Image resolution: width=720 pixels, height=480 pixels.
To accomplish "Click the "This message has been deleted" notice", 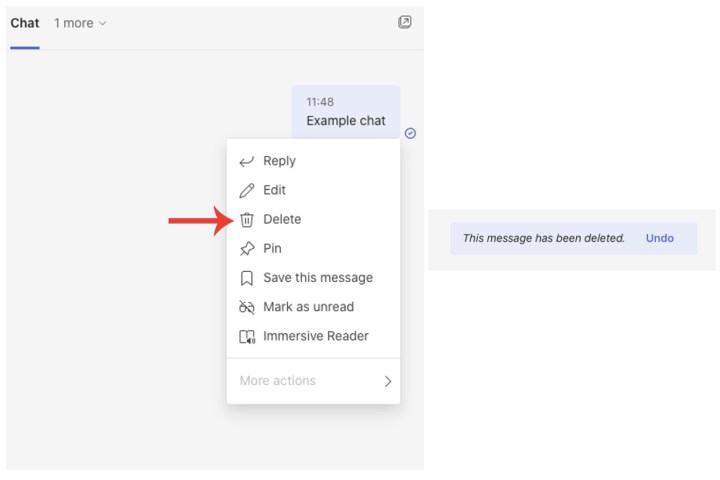I will point(543,238).
